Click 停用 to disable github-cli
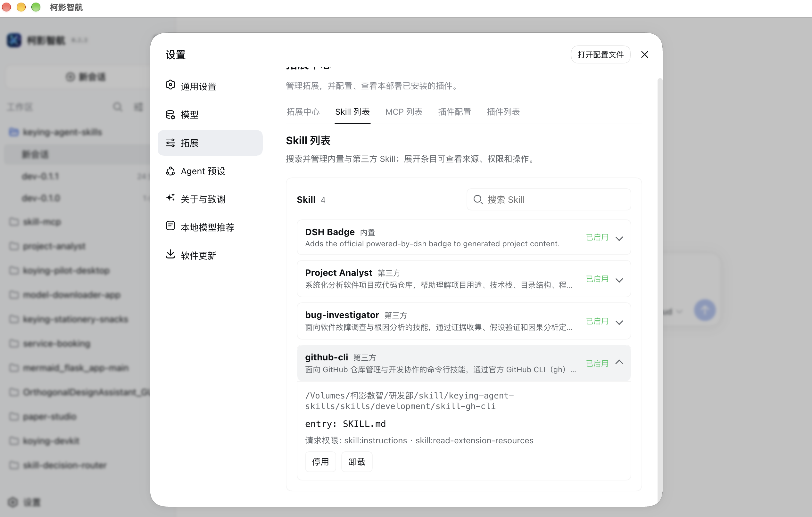 (320, 461)
